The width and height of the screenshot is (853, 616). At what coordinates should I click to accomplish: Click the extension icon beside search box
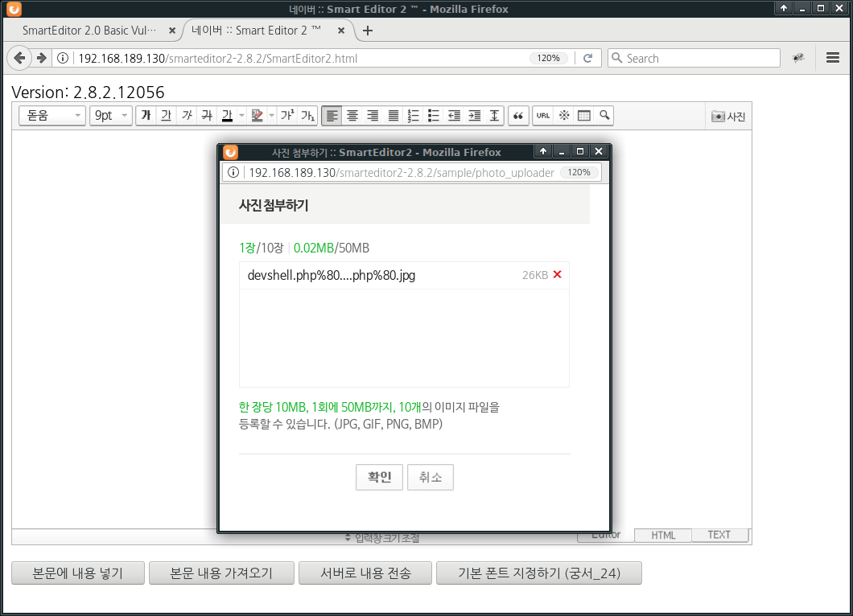798,58
